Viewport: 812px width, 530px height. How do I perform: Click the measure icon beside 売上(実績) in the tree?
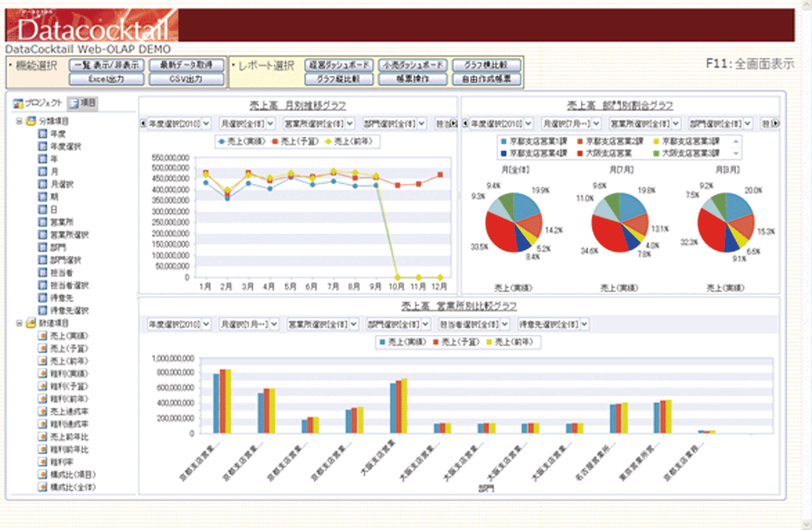click(43, 335)
